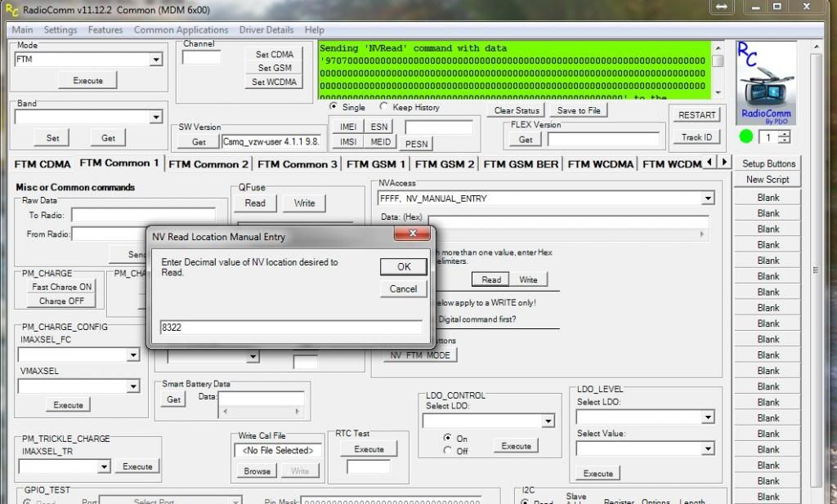Open the Main menu

[22, 30]
